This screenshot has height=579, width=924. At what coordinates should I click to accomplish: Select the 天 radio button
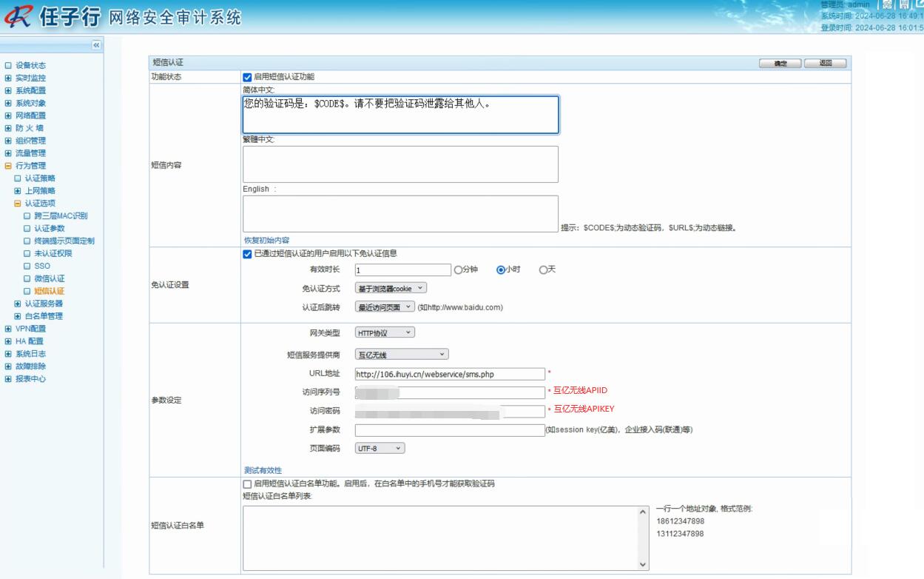[x=543, y=270]
